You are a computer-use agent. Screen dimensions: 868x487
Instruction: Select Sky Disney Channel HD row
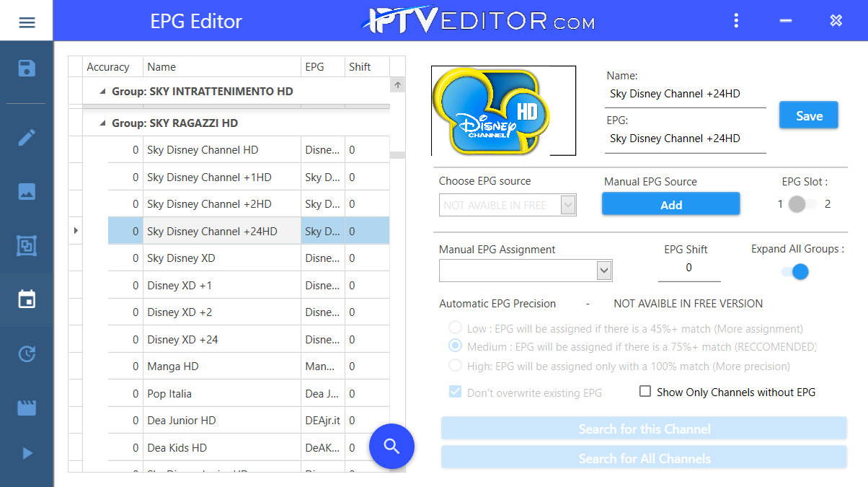tap(249, 150)
